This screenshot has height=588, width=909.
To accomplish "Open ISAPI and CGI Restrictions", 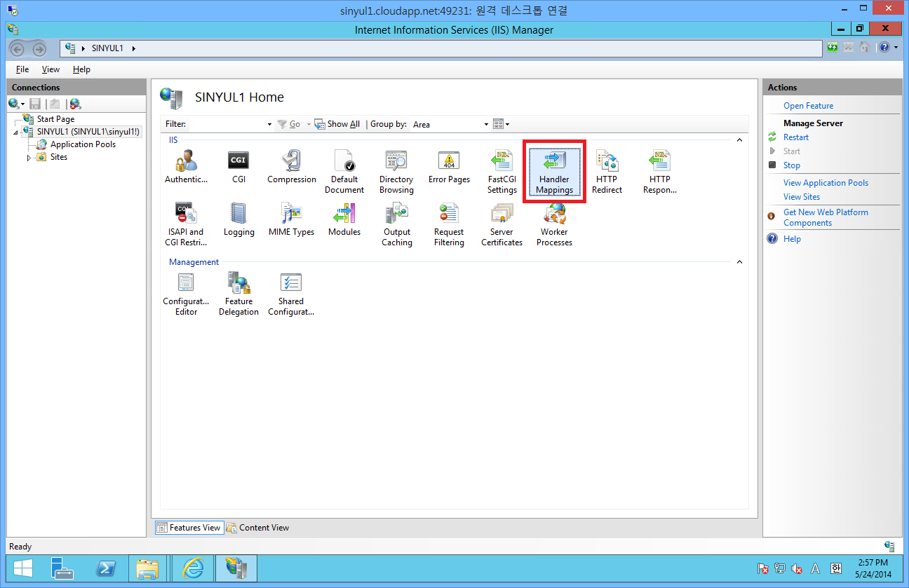I will [x=186, y=224].
